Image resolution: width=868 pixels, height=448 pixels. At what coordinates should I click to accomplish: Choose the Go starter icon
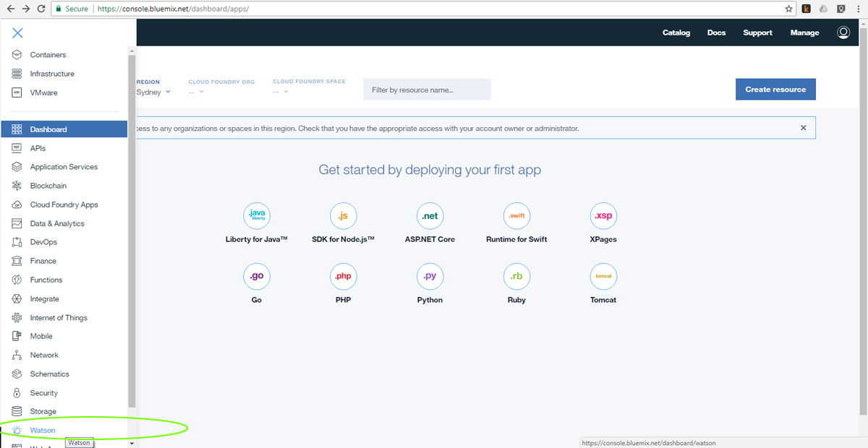click(257, 276)
